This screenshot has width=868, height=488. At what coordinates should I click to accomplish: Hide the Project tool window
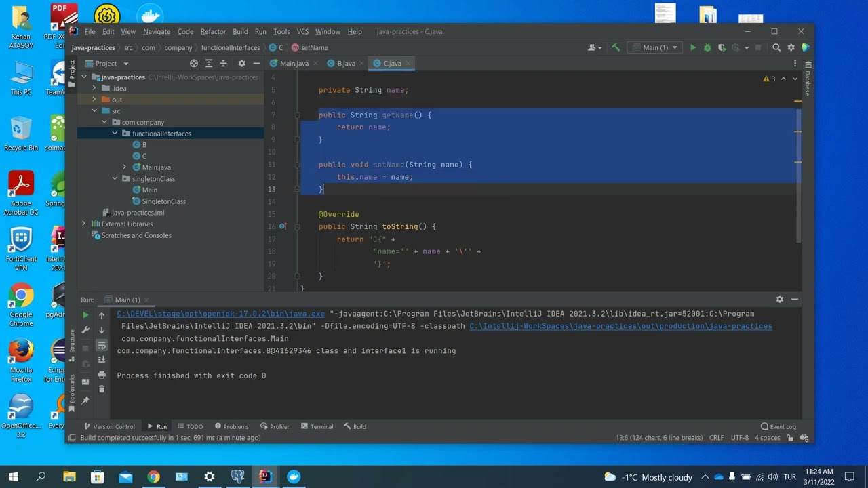[x=256, y=63]
